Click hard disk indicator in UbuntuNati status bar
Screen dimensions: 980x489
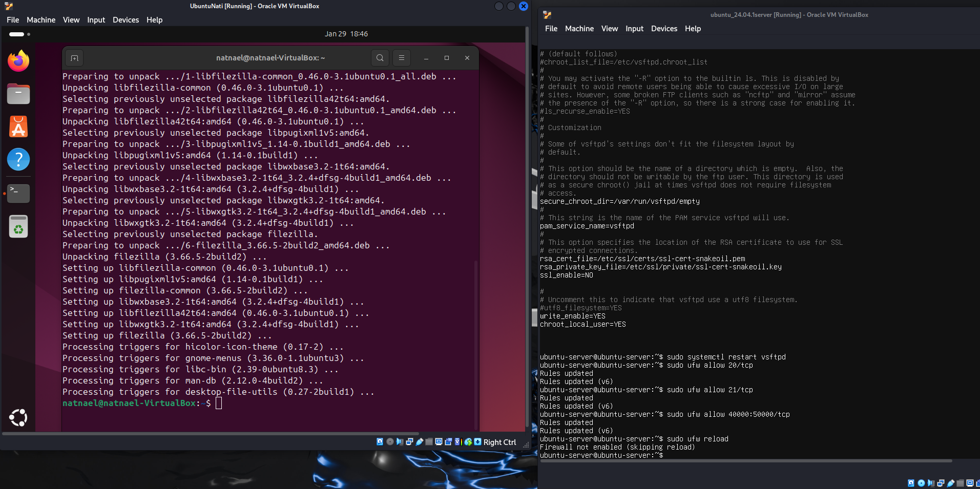click(380, 441)
